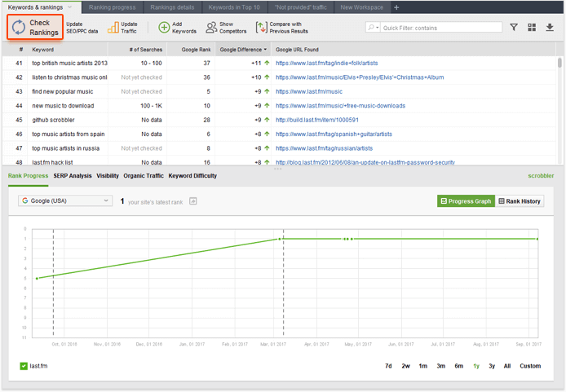Select the Rank Progress tab
566x392 pixels.
[x=28, y=175]
